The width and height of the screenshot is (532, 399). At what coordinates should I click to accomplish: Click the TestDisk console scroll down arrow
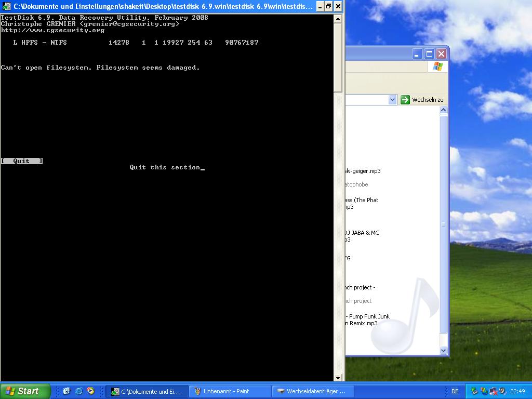point(338,378)
